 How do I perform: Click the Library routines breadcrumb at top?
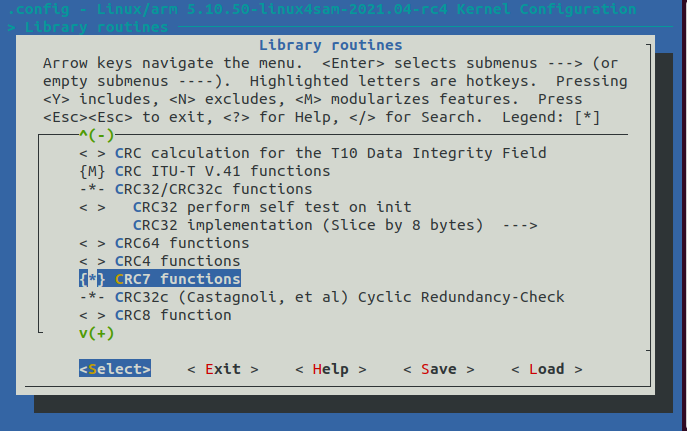[x=78, y=27]
